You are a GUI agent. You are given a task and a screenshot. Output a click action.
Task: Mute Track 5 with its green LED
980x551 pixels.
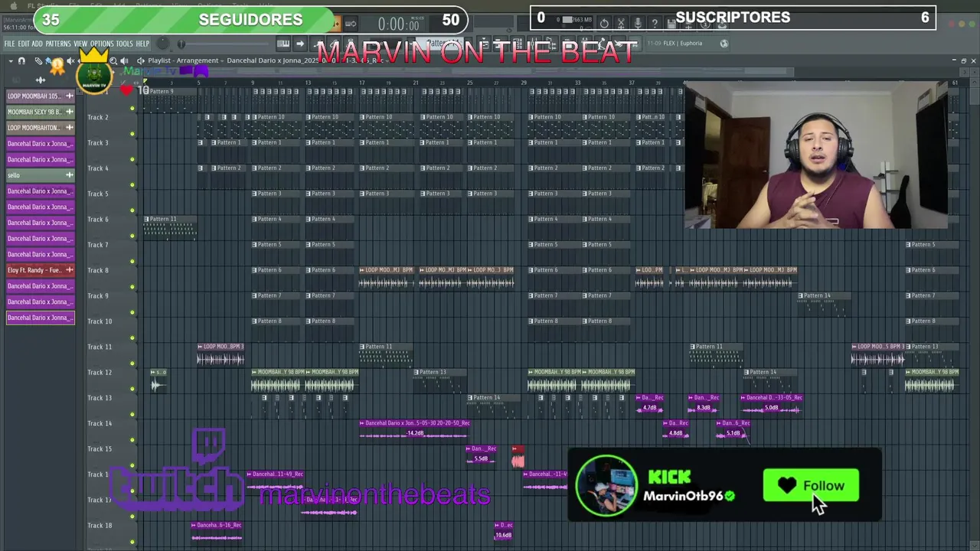[x=132, y=210]
